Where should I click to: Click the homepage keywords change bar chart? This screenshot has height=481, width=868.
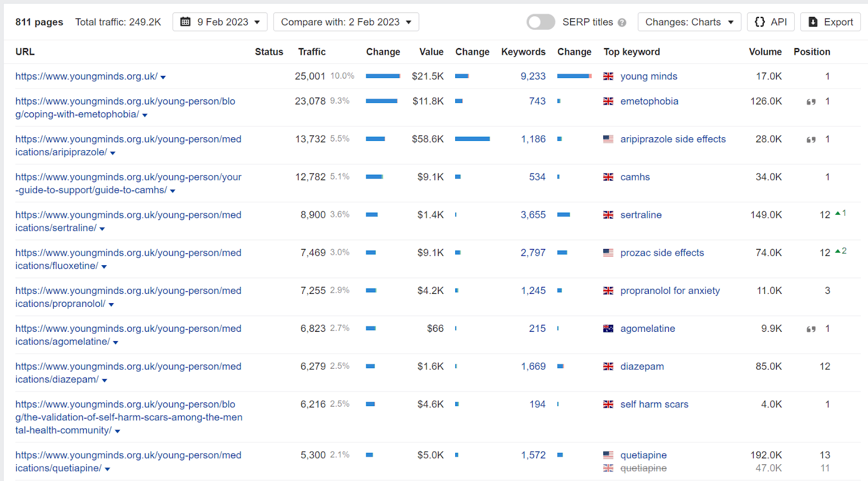tap(575, 76)
